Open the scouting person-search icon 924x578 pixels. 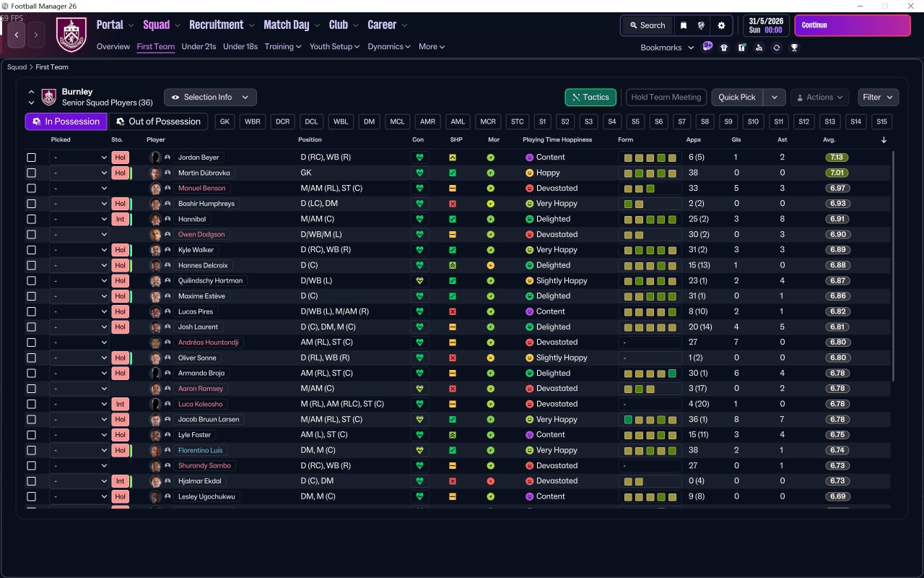[x=759, y=47]
